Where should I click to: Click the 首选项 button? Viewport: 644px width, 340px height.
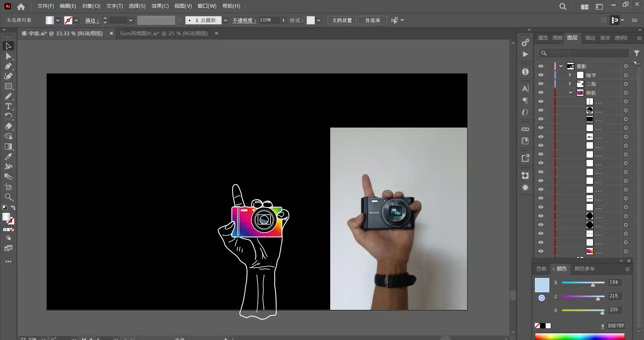coord(372,20)
